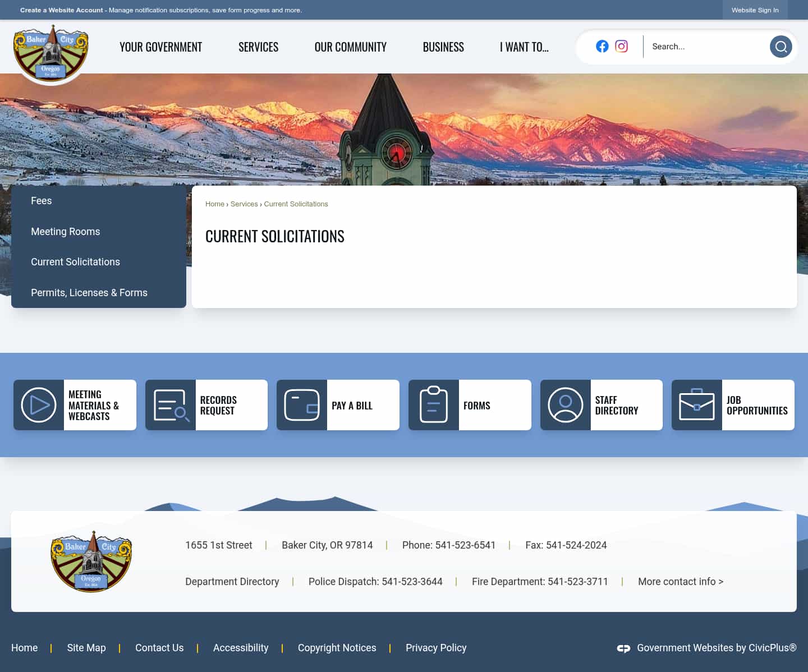Click Phone: 541-523-6541 link
Viewport: 808px width, 672px height.
point(449,545)
